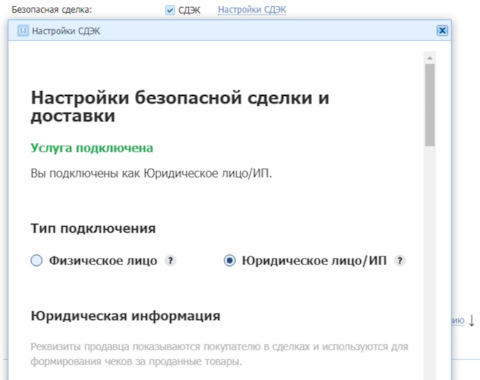Click the Юридическая информация heading
The height and width of the screenshot is (380, 480).
(125, 316)
